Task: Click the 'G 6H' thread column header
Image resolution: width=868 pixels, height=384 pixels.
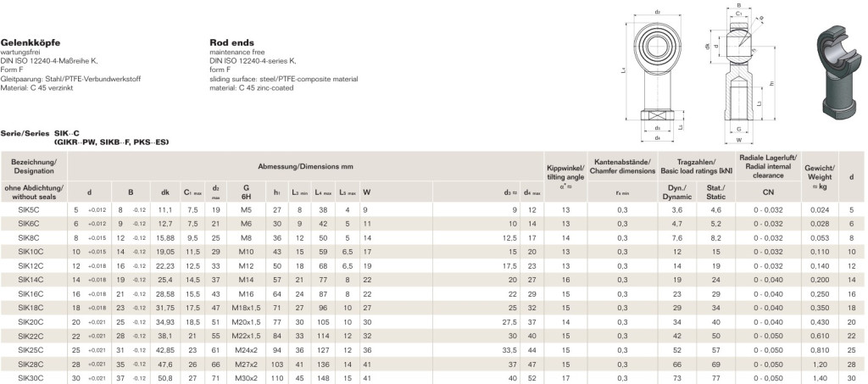Action: pyautogui.click(x=247, y=192)
